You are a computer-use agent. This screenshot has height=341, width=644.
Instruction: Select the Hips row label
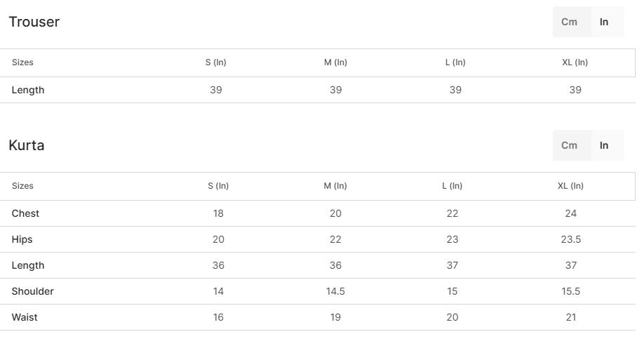coord(22,239)
